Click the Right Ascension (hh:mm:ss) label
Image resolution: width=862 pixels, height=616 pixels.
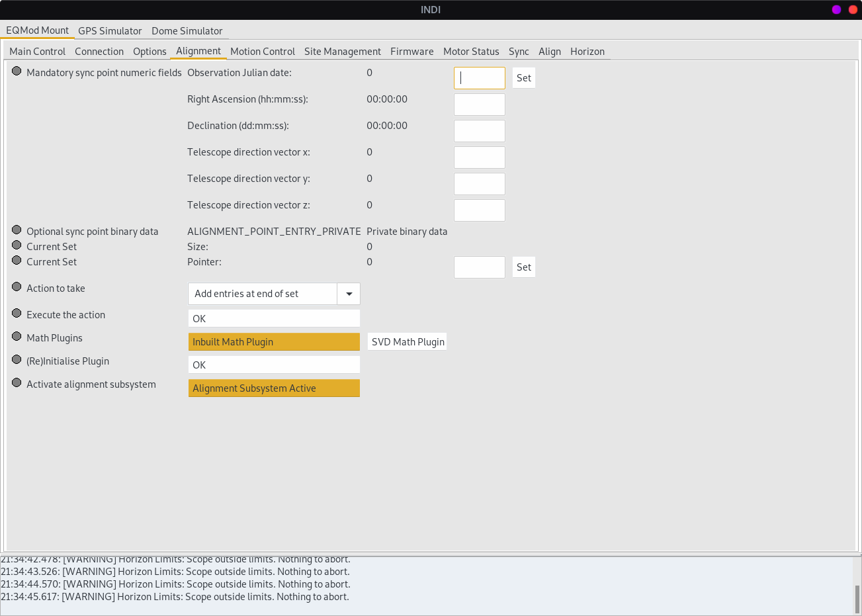pos(247,99)
